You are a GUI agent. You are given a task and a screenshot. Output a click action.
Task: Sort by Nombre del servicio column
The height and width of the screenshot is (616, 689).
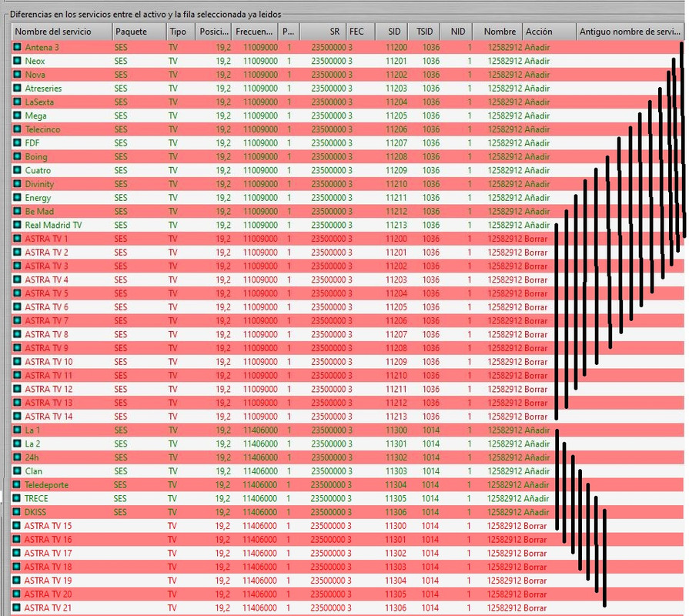click(x=62, y=32)
